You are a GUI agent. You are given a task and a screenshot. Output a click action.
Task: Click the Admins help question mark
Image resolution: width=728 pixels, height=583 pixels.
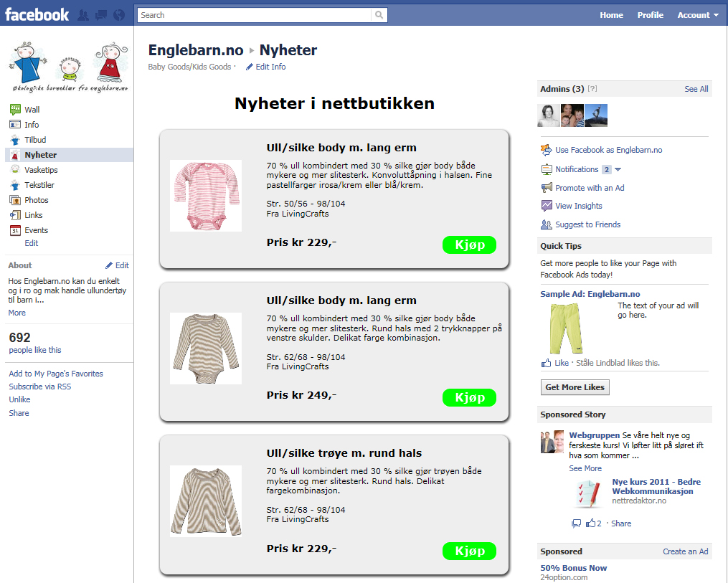click(592, 89)
